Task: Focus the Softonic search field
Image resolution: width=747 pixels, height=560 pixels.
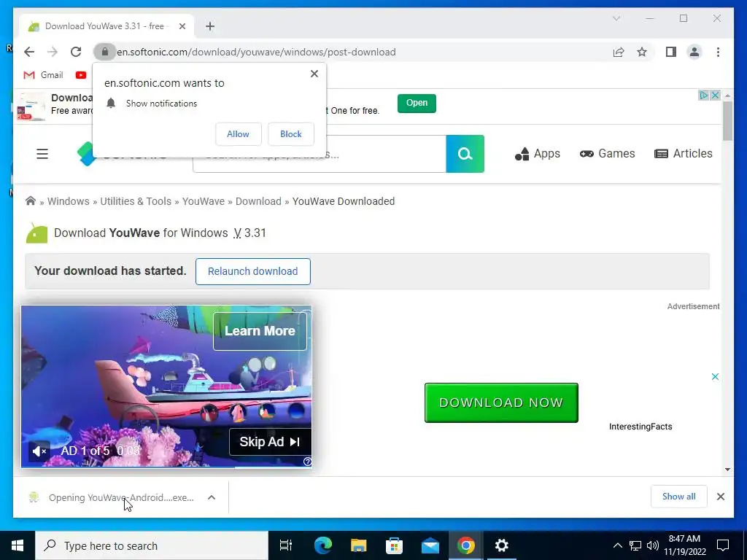Action: pos(320,155)
